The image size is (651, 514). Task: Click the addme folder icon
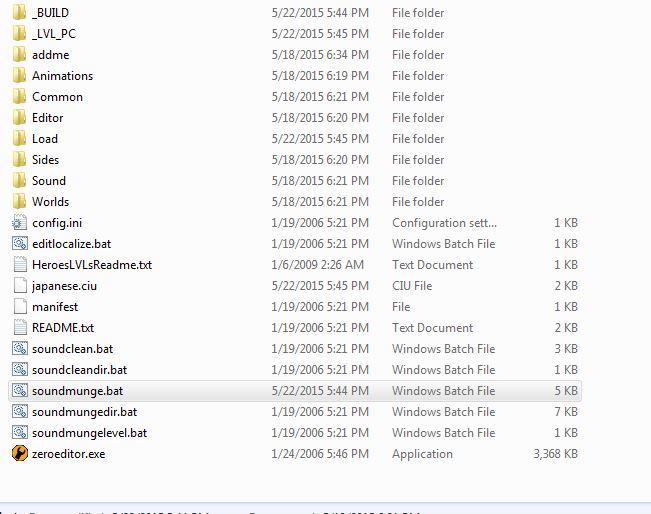(x=19, y=55)
